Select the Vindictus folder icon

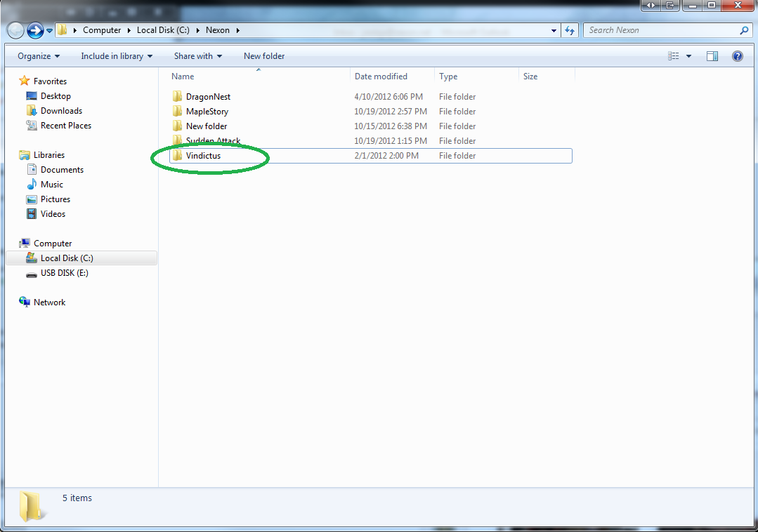[x=177, y=155]
